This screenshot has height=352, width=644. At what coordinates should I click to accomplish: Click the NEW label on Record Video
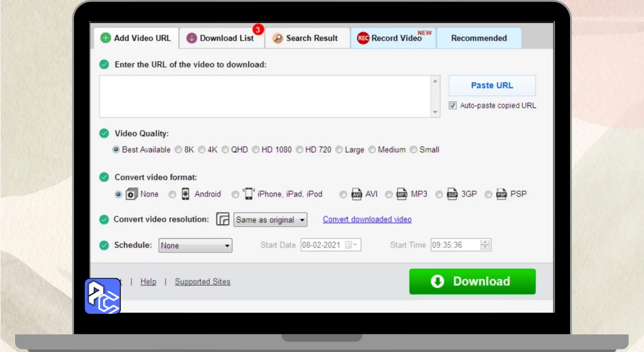pyautogui.click(x=425, y=33)
